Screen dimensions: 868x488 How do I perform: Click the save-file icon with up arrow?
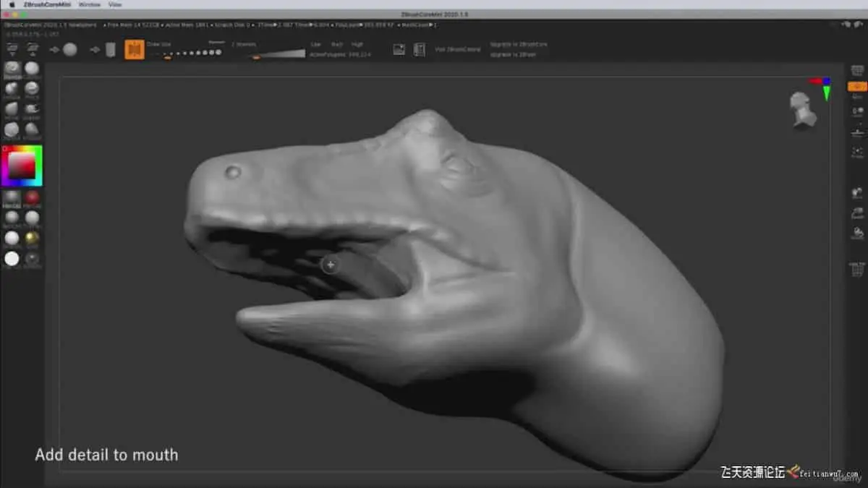click(x=33, y=49)
